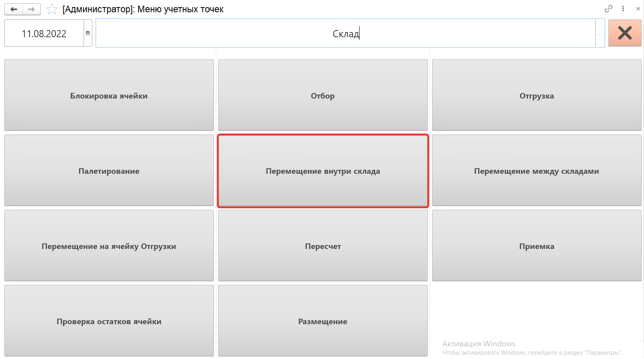The height and width of the screenshot is (359, 644).
Task: Open the Склад field selection ellipsis
Action: click(x=600, y=34)
